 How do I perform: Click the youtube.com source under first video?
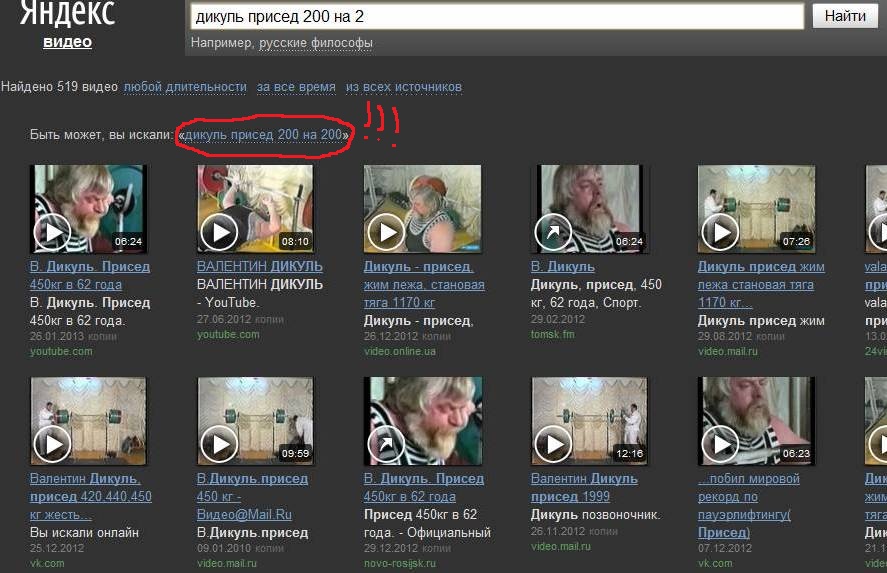click(x=61, y=351)
